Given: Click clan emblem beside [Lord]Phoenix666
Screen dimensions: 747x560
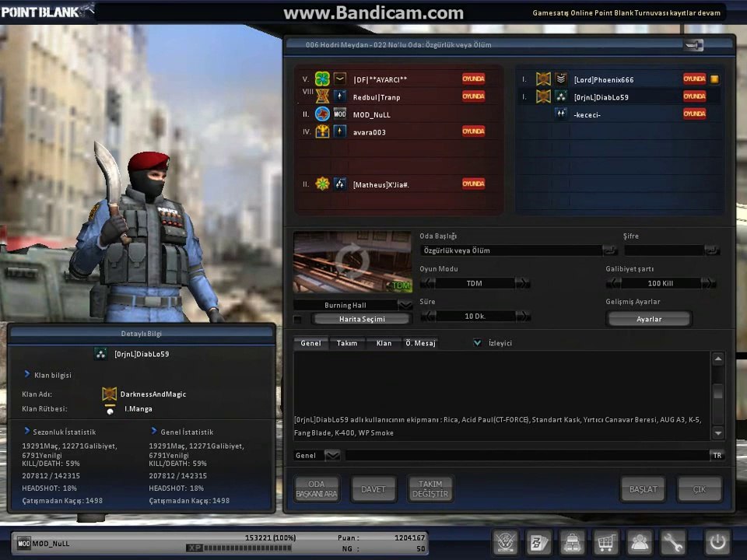Looking at the screenshot, I should [543, 79].
